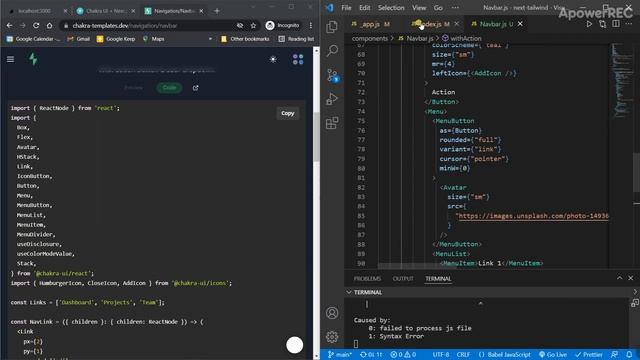Image resolution: width=640 pixels, height=360 pixels.
Task: Open a new browser tab
Action: (217, 11)
